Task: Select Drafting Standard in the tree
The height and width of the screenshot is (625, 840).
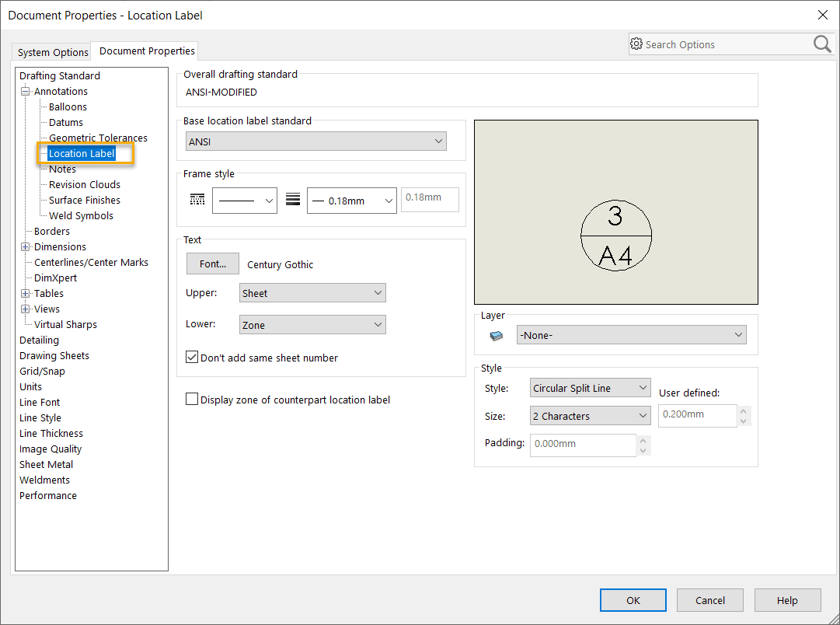Action: (x=60, y=75)
